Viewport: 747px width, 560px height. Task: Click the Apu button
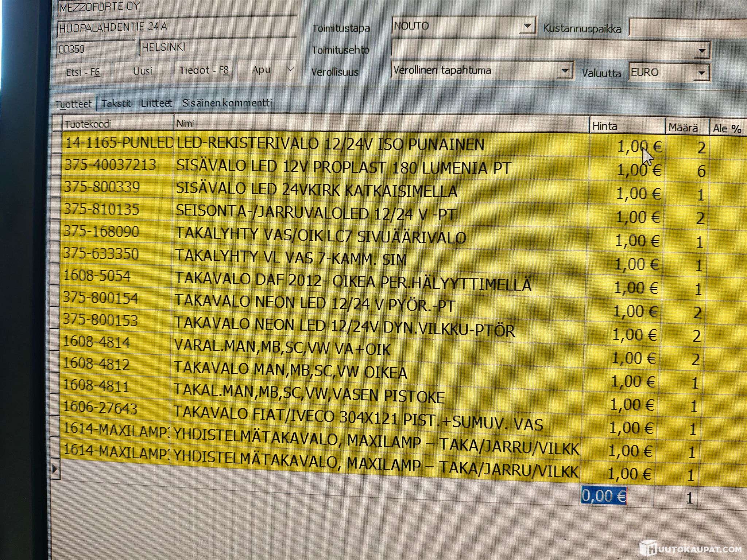pos(267,70)
